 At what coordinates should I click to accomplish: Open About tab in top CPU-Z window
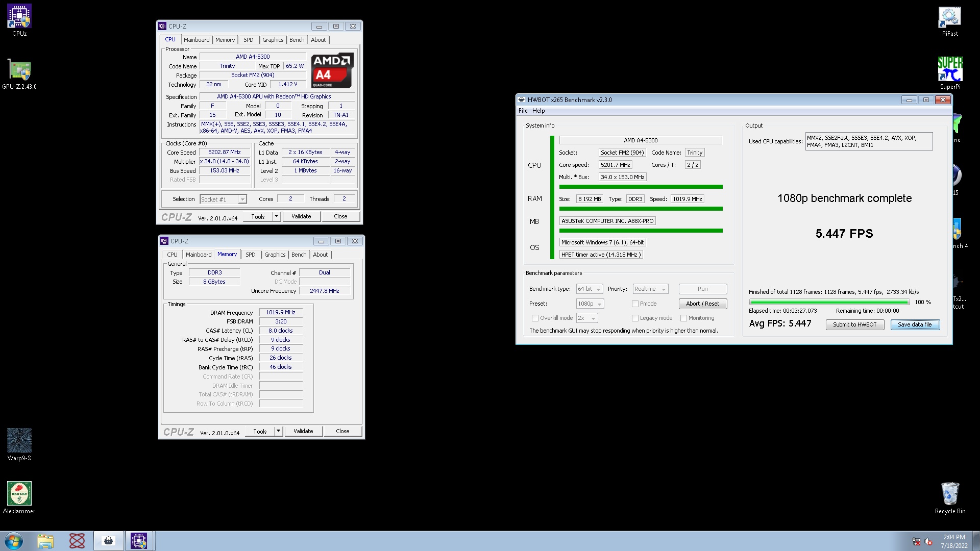(x=318, y=40)
